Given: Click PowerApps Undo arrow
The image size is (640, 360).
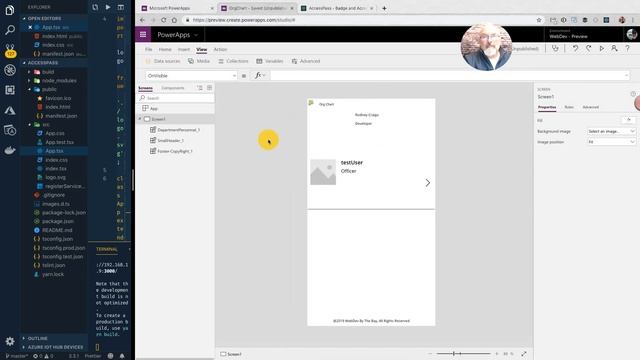Looking at the screenshot, I should pyautogui.click(x=575, y=49).
